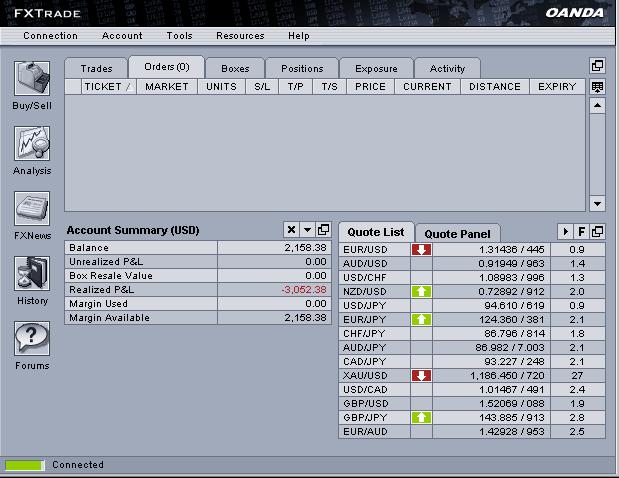Sort by UNITS column header

(x=221, y=87)
